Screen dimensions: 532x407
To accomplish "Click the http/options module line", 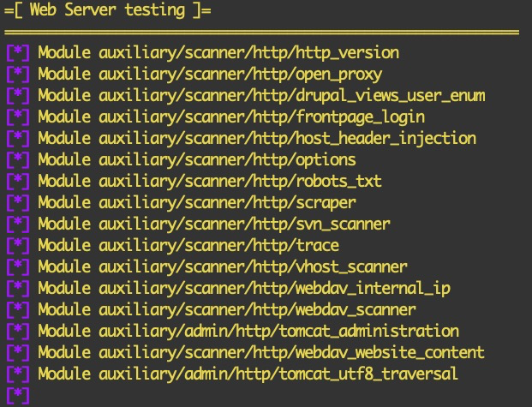I will [x=196, y=160].
